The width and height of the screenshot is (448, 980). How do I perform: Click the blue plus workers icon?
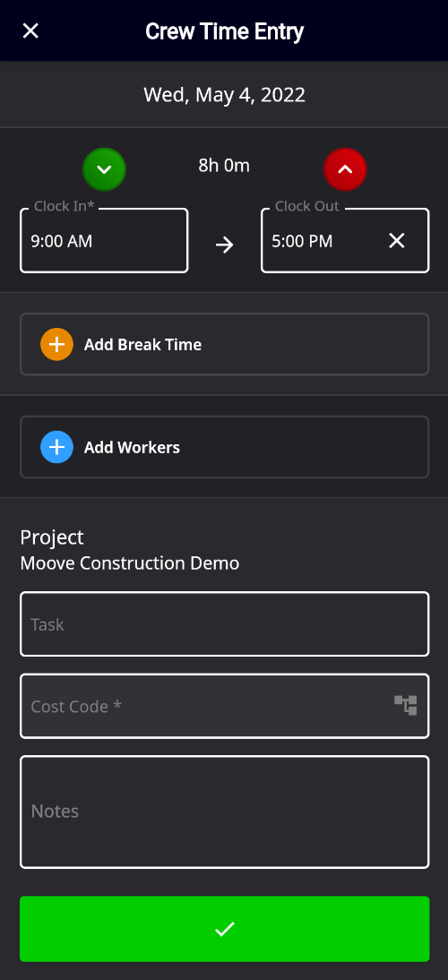pyautogui.click(x=56, y=447)
